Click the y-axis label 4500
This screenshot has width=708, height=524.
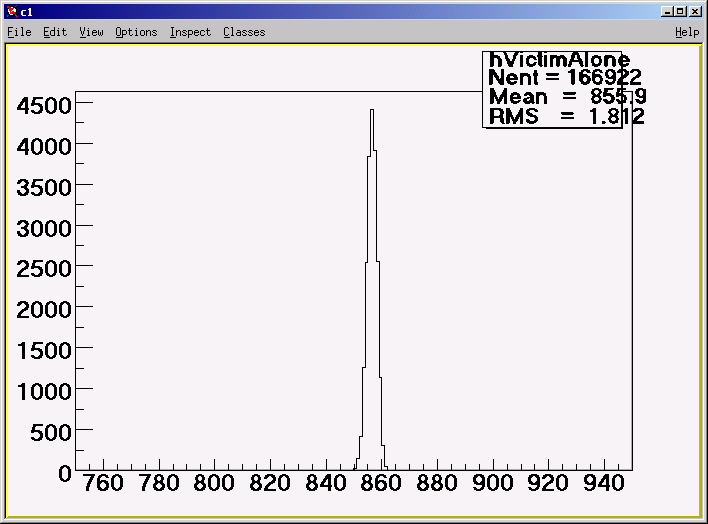coord(44,106)
